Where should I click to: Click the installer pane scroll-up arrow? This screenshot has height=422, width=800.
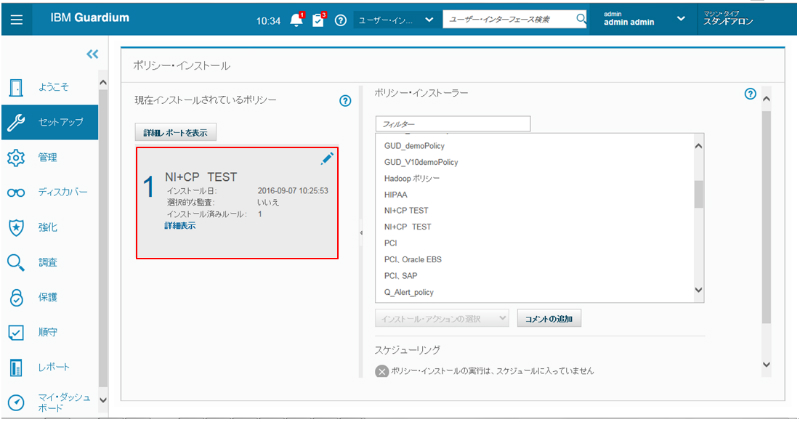[x=766, y=99]
